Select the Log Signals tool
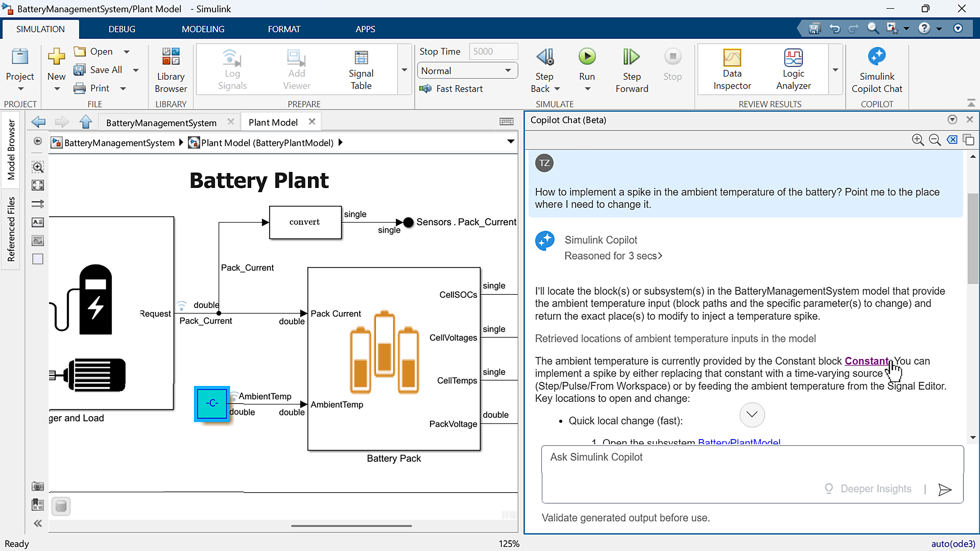Image resolution: width=980 pixels, height=551 pixels. pyautogui.click(x=232, y=69)
